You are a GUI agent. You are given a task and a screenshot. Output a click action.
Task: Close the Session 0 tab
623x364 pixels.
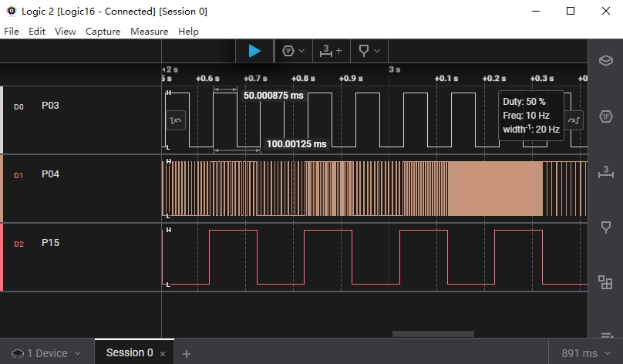point(163,354)
